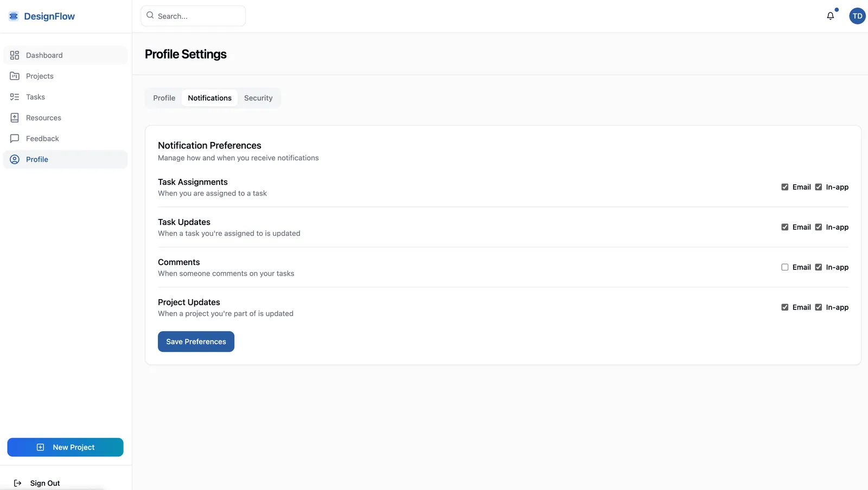Click the Projects folder icon

[x=15, y=76]
